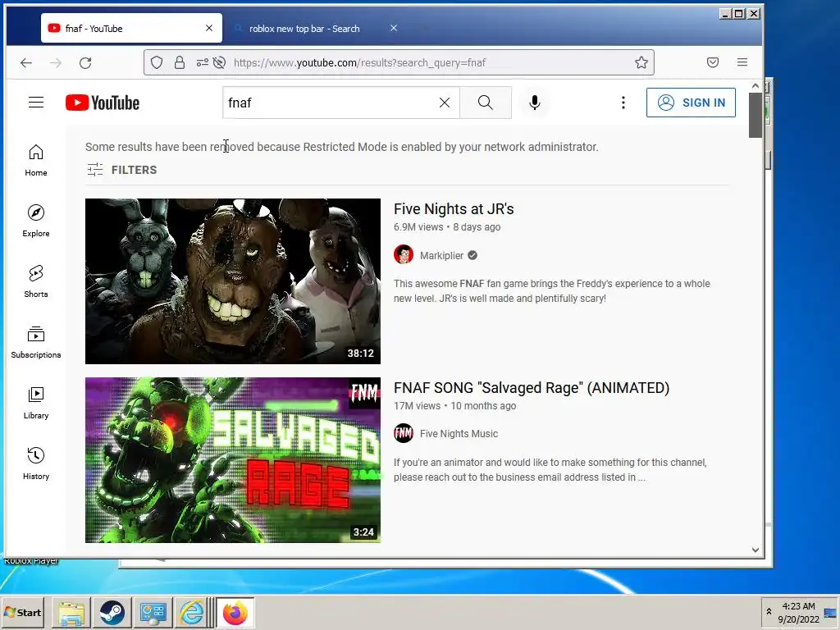Open Windows Explorer from taskbar

(71, 613)
